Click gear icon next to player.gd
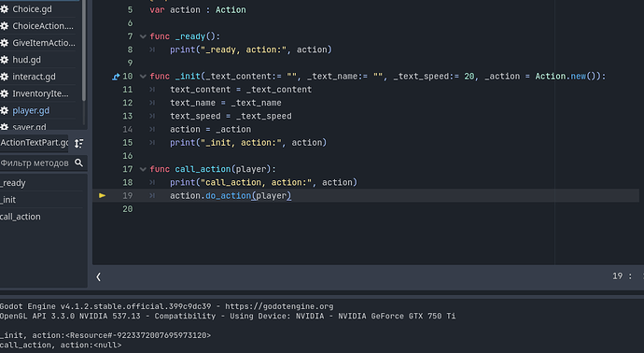The height and width of the screenshot is (353, 644). point(4,110)
